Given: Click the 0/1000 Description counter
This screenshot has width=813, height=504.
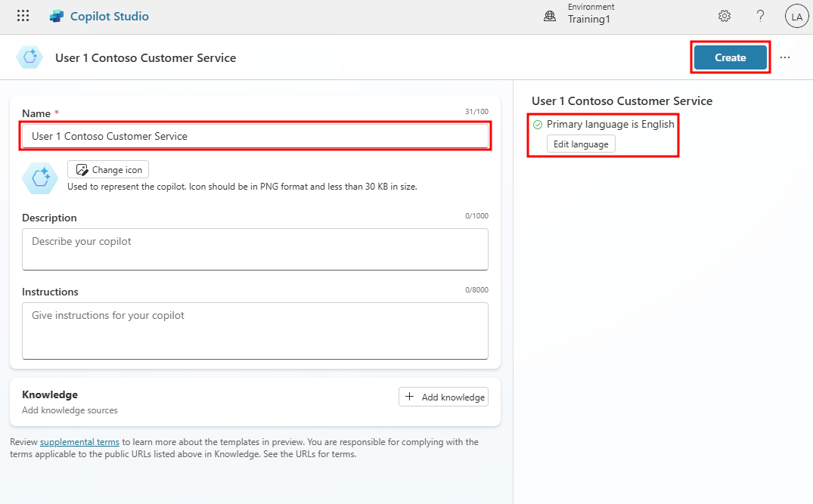Looking at the screenshot, I should click(x=476, y=216).
